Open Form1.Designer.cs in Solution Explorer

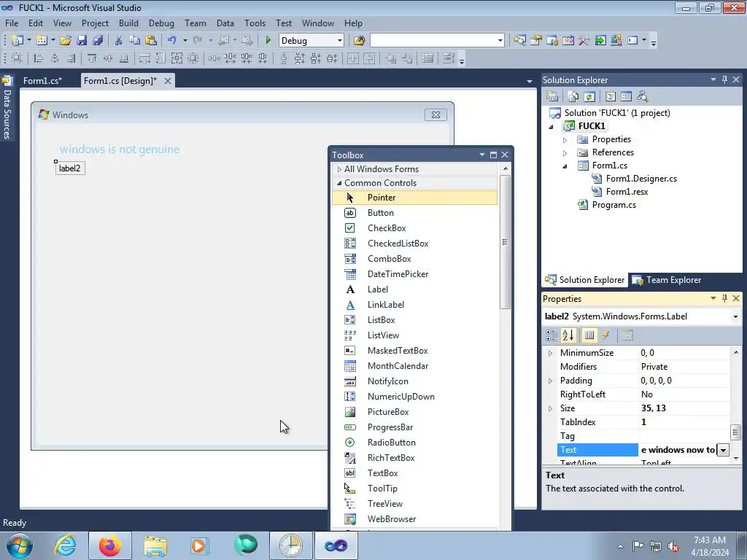tap(641, 179)
